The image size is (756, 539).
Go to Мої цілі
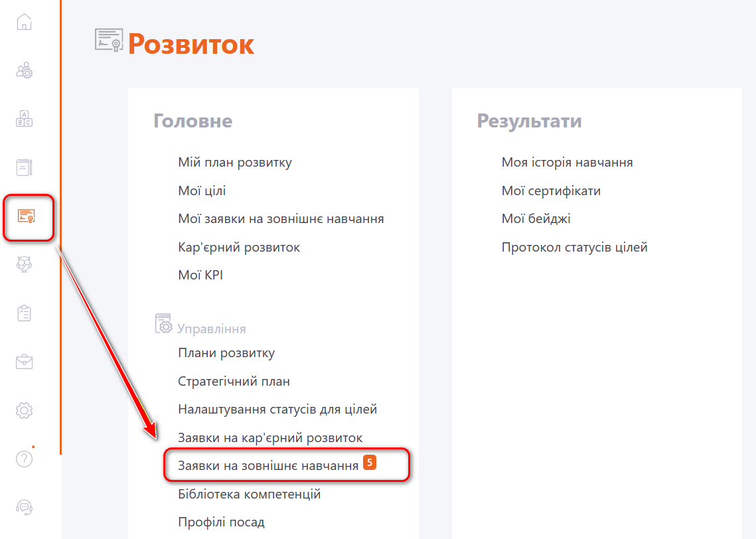point(202,191)
